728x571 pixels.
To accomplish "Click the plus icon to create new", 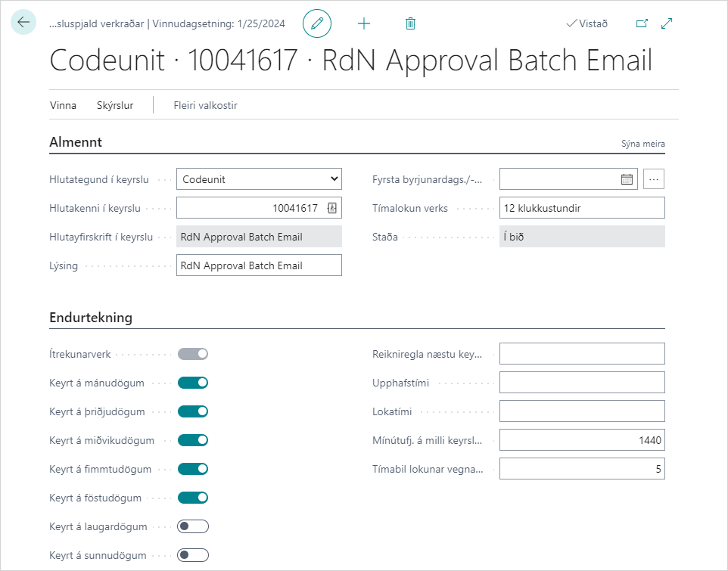I will 364,23.
